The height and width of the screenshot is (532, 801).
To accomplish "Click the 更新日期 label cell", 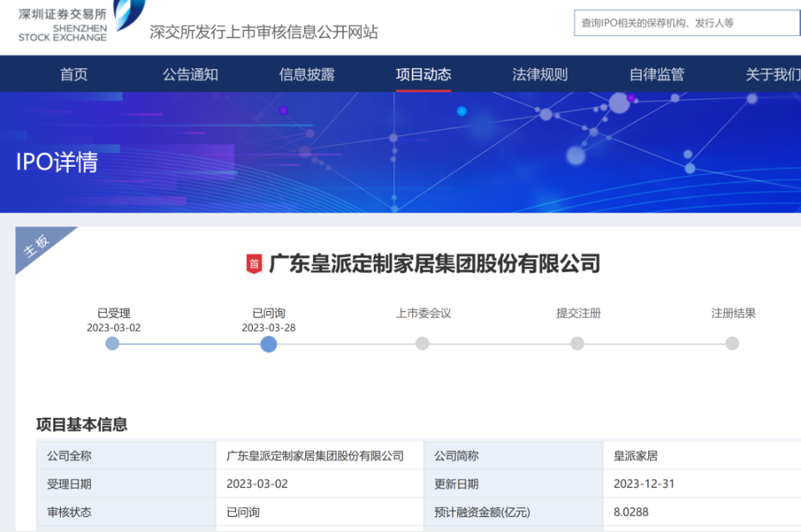I will coord(513,484).
